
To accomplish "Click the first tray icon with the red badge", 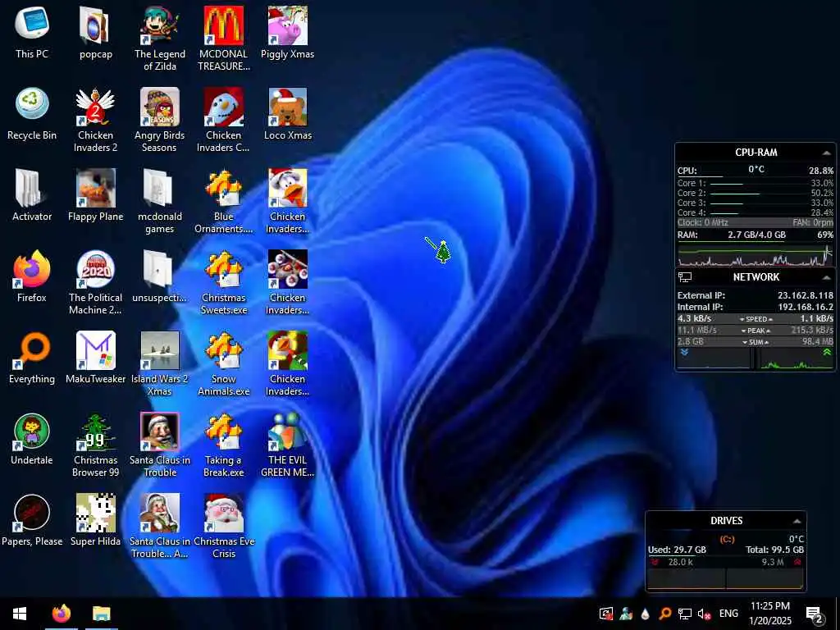I will click(606, 614).
